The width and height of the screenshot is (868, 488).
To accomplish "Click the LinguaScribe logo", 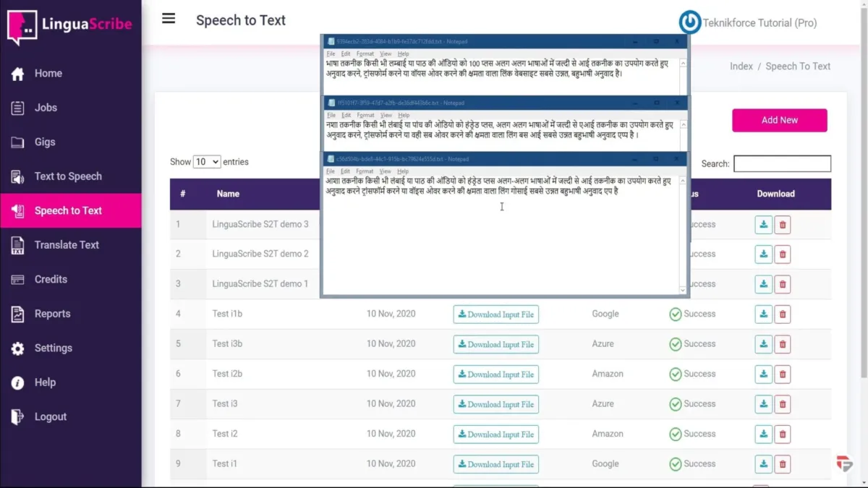I will coord(69,26).
